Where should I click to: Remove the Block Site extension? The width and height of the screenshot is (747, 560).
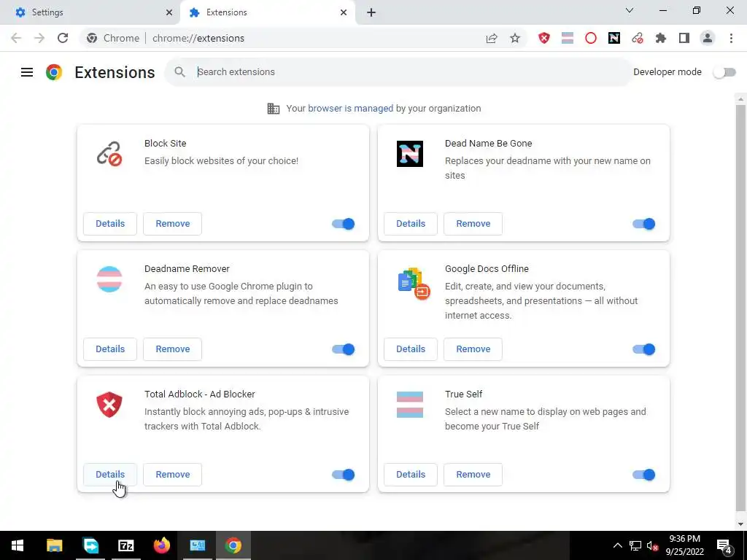(x=172, y=224)
